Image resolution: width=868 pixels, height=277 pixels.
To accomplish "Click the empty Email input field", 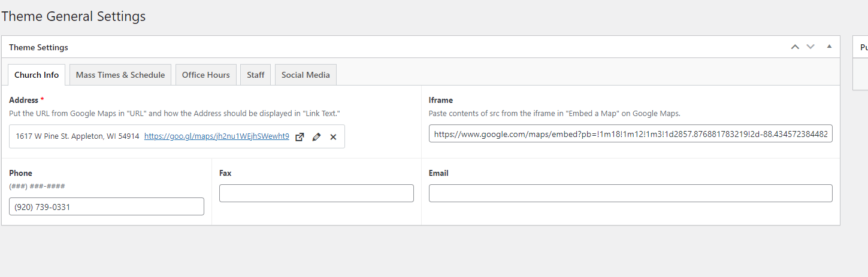I will click(x=630, y=193).
